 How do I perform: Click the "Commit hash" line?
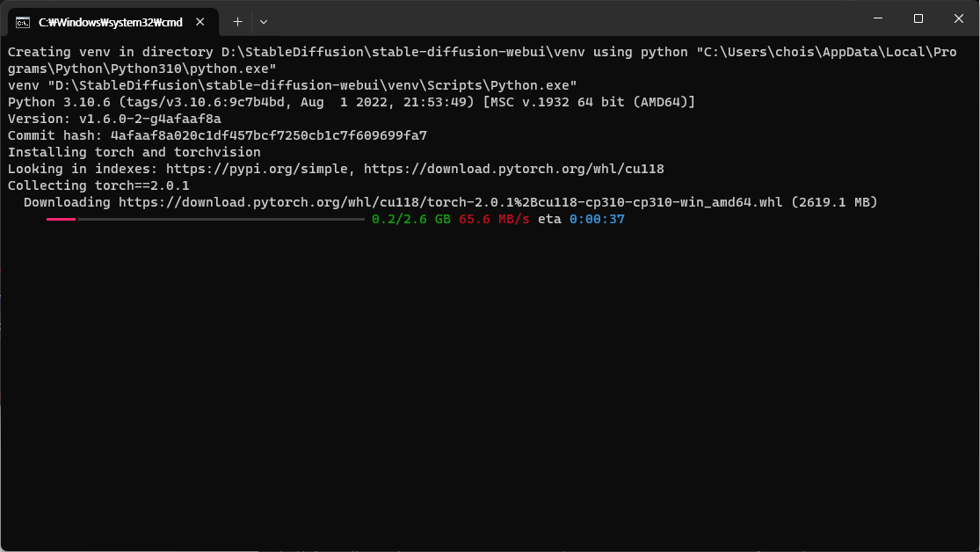pyautogui.click(x=217, y=135)
